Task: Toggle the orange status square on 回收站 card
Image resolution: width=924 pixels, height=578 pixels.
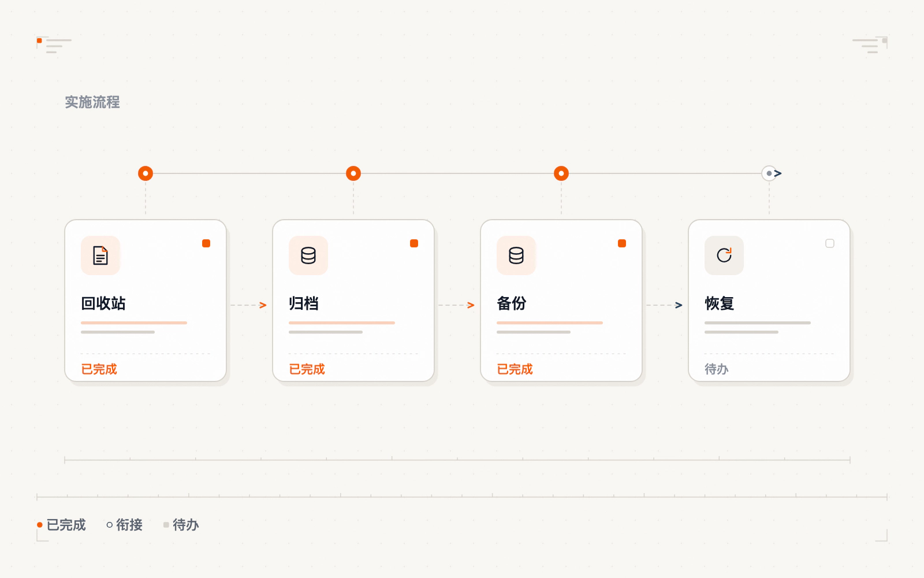Action: 206,243
